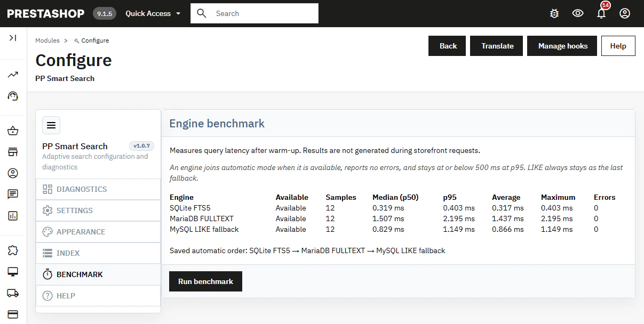Click the PP Smart Search sidebar title
644x324 pixels.
click(x=75, y=146)
